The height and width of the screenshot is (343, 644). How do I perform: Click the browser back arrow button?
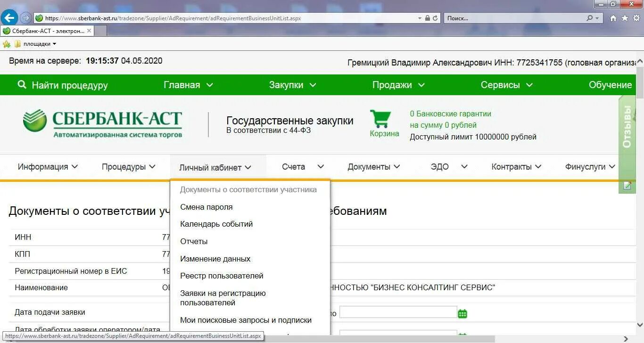pyautogui.click(x=10, y=18)
